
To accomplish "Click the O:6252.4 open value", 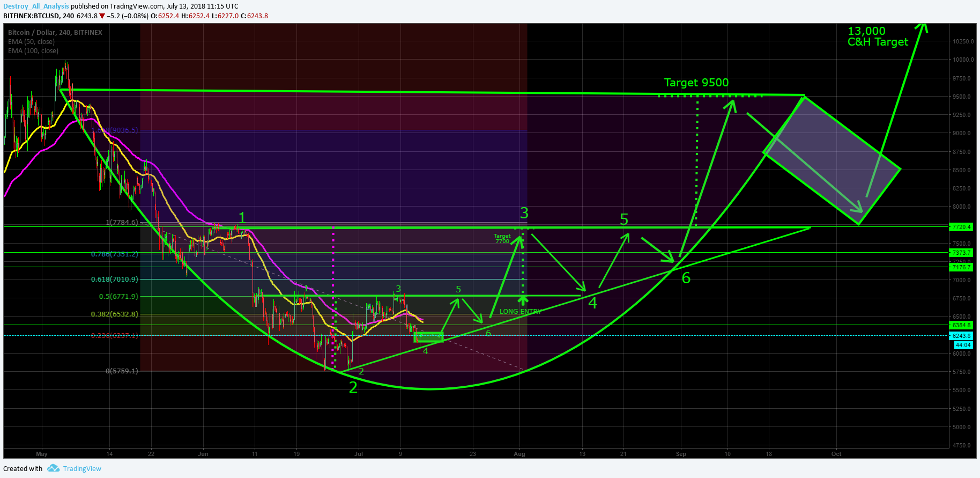I will pyautogui.click(x=165, y=16).
